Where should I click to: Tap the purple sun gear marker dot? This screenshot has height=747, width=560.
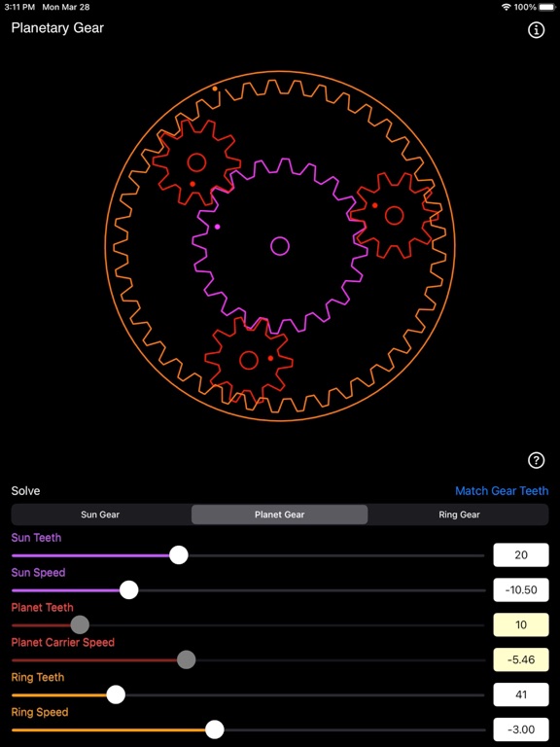click(x=217, y=227)
